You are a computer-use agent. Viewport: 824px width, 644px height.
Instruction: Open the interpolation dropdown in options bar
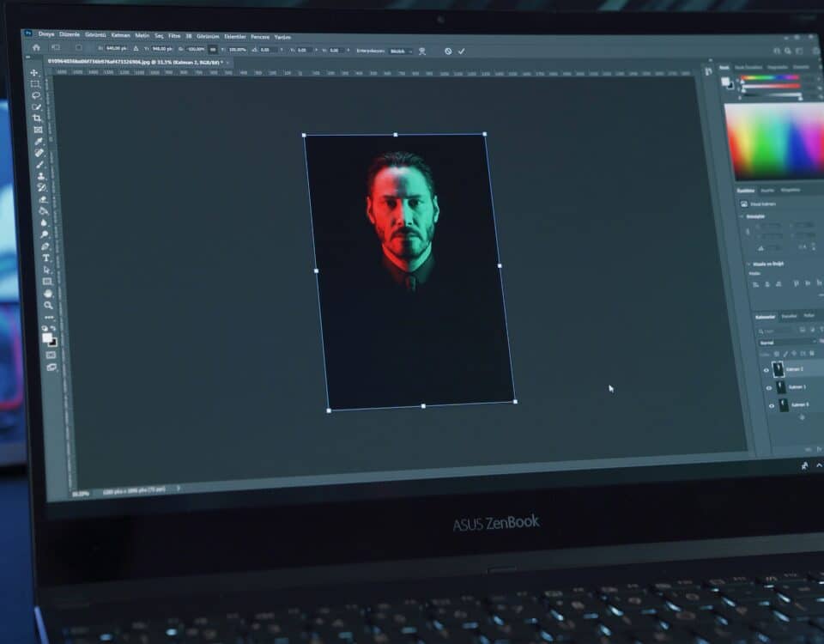click(x=398, y=52)
